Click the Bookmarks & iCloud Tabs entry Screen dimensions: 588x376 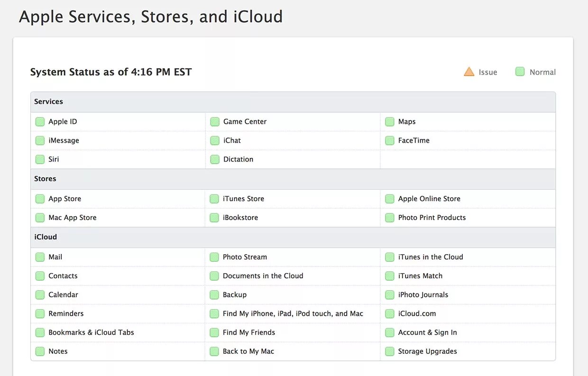point(91,333)
